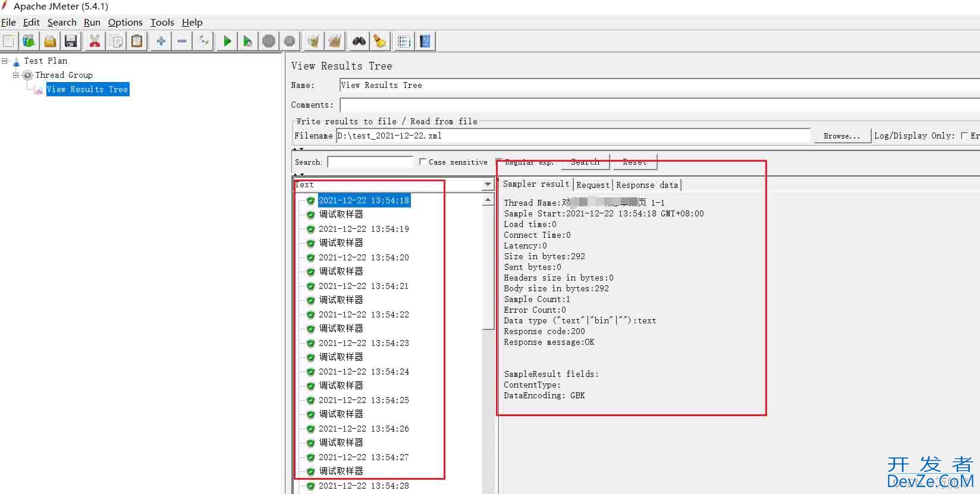This screenshot has width=980, height=494.
Task: Tick the Errors checkbox after Log/Display Only
Action: pyautogui.click(x=965, y=136)
